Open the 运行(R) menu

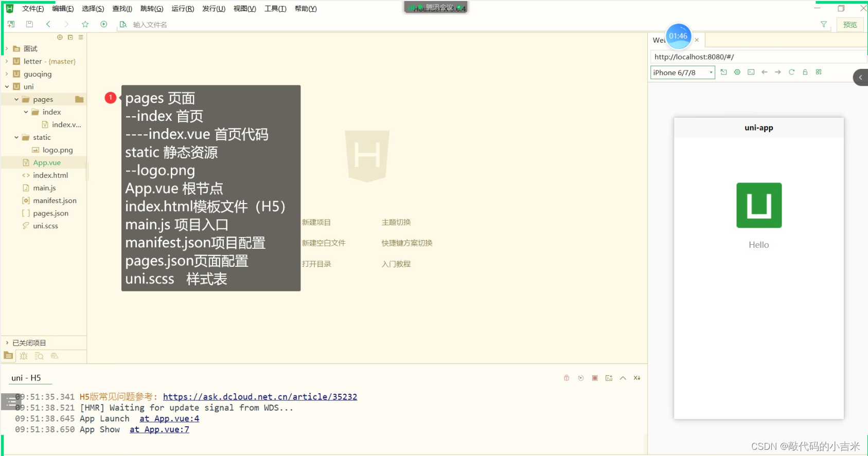click(x=183, y=9)
